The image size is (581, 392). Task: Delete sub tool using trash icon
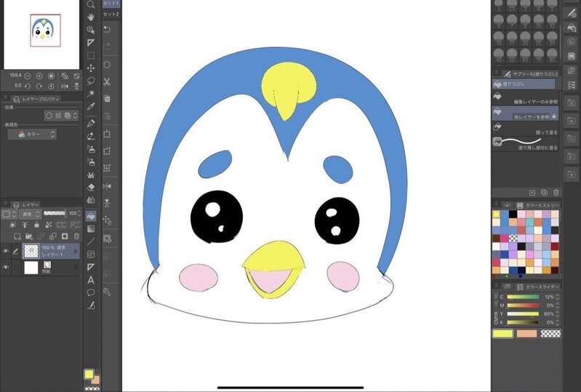coord(556,192)
